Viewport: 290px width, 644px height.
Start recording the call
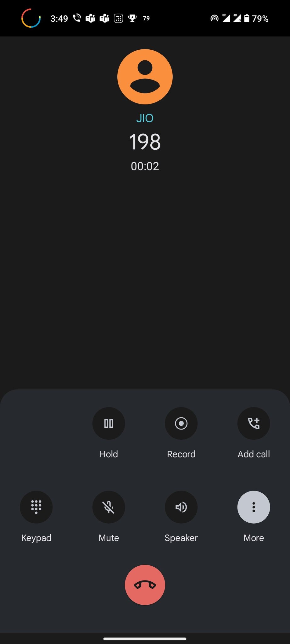[x=181, y=423]
